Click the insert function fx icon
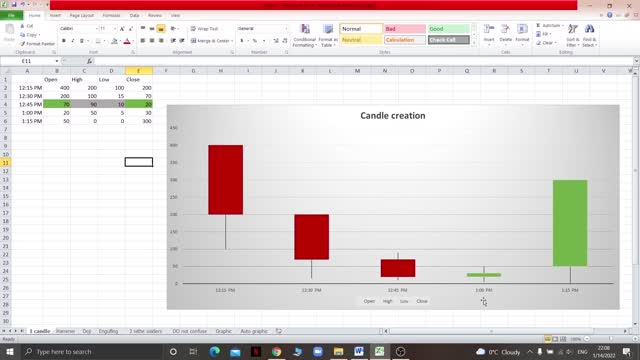The image size is (640, 360). click(89, 61)
